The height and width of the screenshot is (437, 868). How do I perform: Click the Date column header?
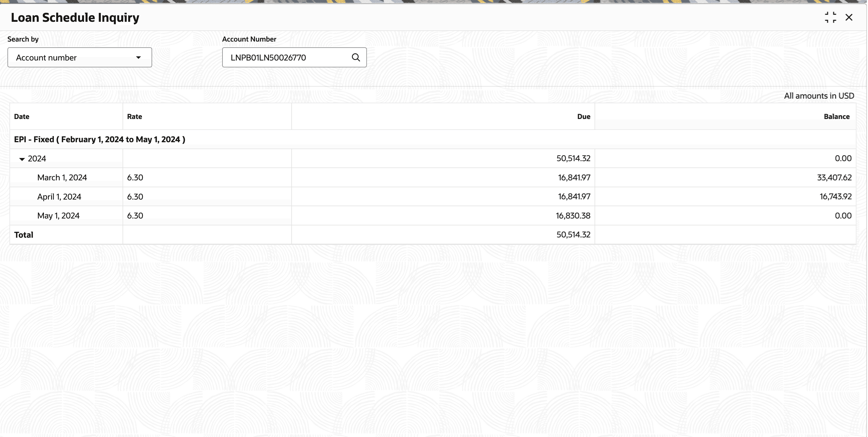22,116
